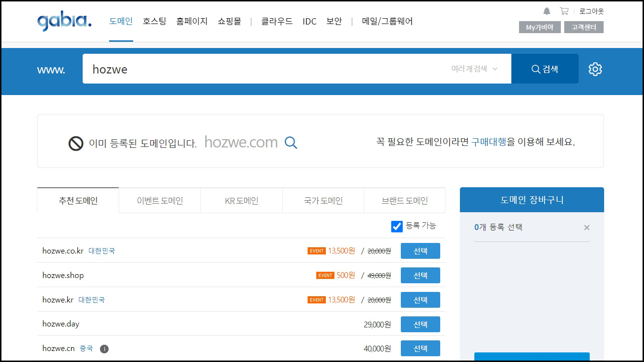Image resolution: width=644 pixels, height=362 pixels.
Task: Click the hozwe.kr domain name
Action: coord(58,300)
